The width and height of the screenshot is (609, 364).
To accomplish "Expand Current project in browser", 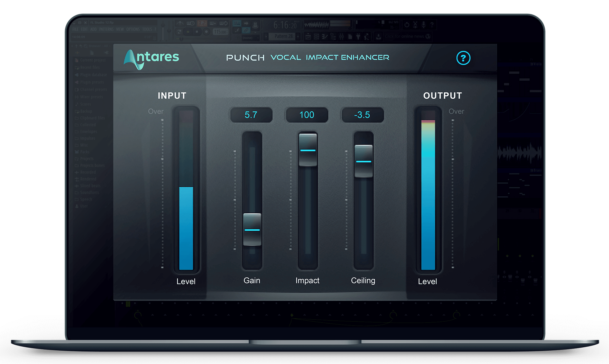I will coord(90,60).
